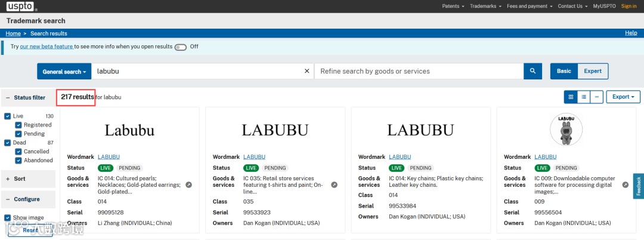Clear the labubu search text
This screenshot has width=644, height=240.
[x=306, y=71]
